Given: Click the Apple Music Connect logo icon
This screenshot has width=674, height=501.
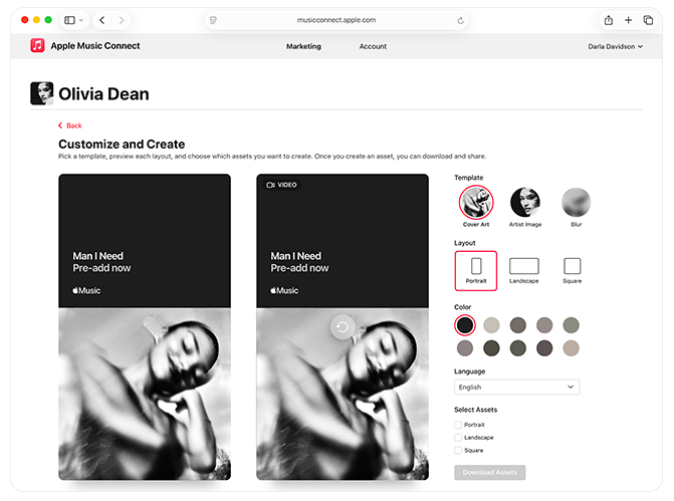Looking at the screenshot, I should point(37,46).
